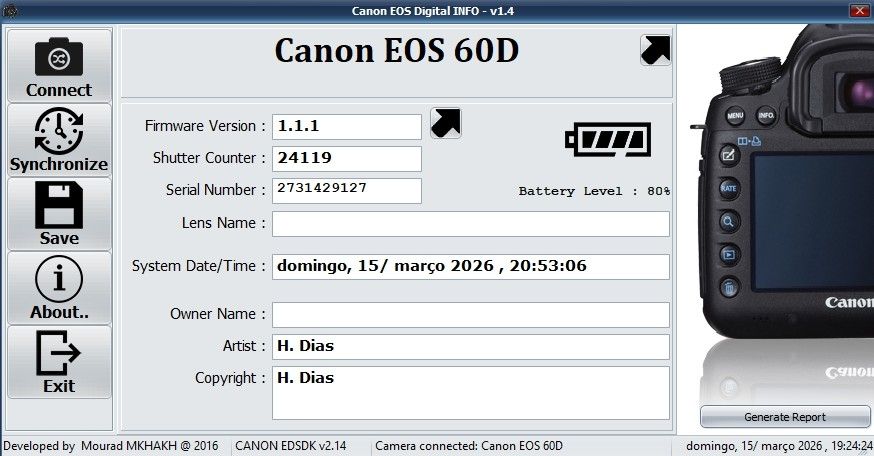Save camera info using the floppy icon
The height and width of the screenshot is (456, 874).
click(59, 214)
